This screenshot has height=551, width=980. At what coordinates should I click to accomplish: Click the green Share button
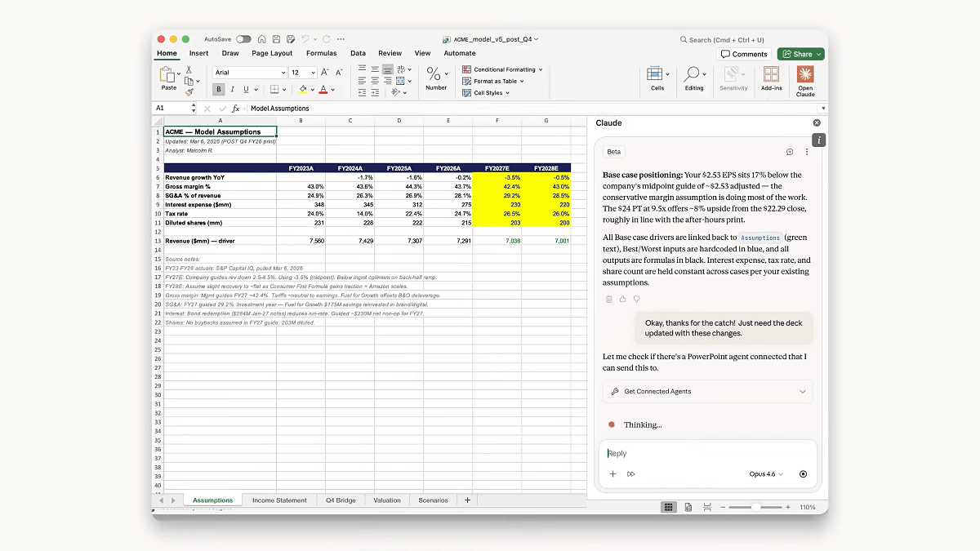click(800, 54)
